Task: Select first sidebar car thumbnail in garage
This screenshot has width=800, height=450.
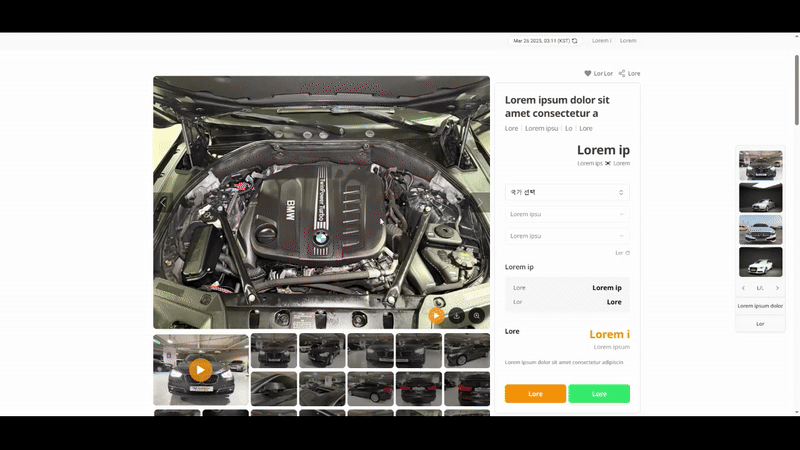Action: point(761,165)
